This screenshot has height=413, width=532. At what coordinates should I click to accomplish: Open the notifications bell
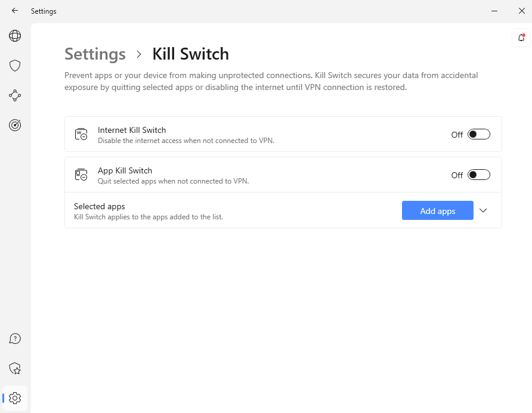coord(521,38)
